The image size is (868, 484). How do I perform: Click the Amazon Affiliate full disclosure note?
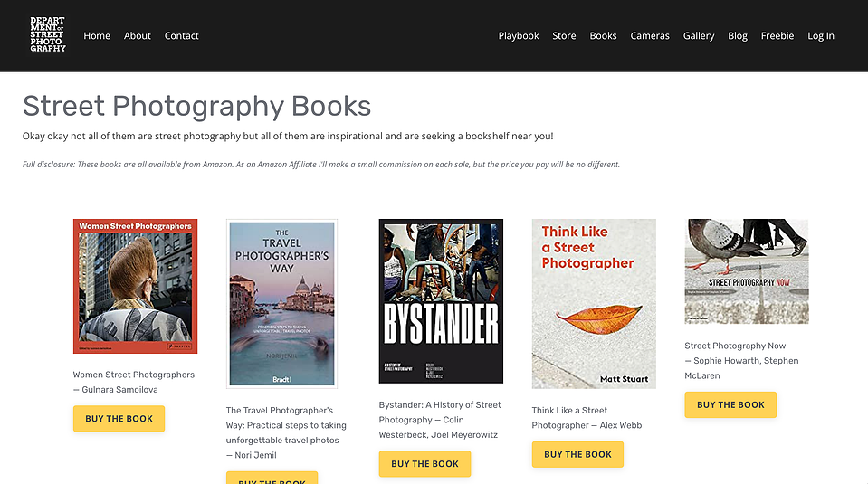click(x=321, y=165)
